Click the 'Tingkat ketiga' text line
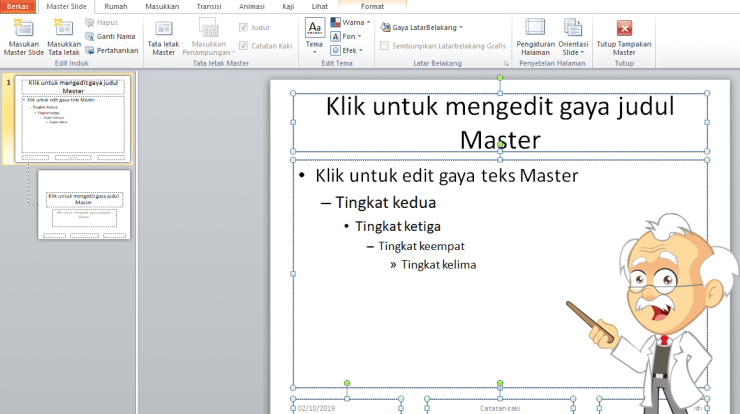This screenshot has height=414, width=740. (397, 227)
